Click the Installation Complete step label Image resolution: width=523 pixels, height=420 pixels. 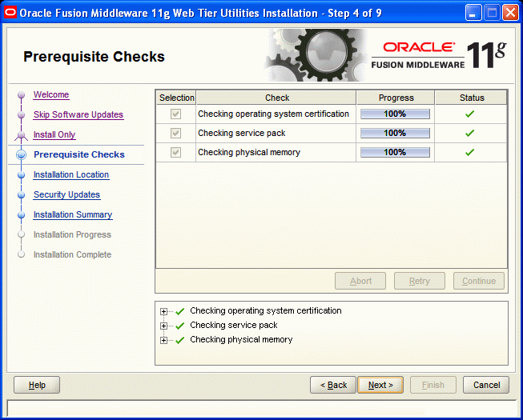coord(72,254)
